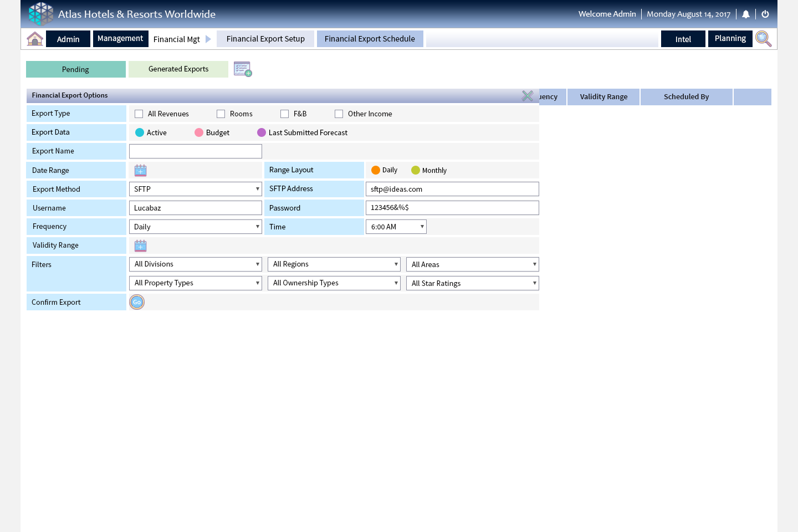
Task: Click the add new export schedule icon
Action: (243, 69)
